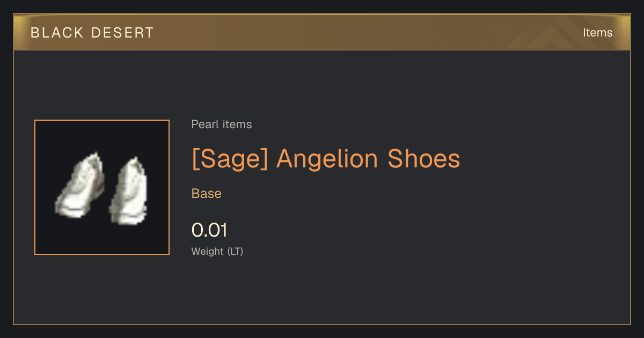Click the faint chevron emblem in banner
The image size is (644, 338).
tap(553, 33)
